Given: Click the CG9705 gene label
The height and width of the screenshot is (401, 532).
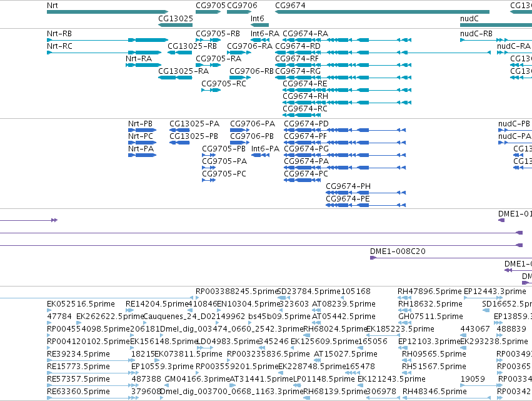Looking at the screenshot, I should click(x=210, y=6).
